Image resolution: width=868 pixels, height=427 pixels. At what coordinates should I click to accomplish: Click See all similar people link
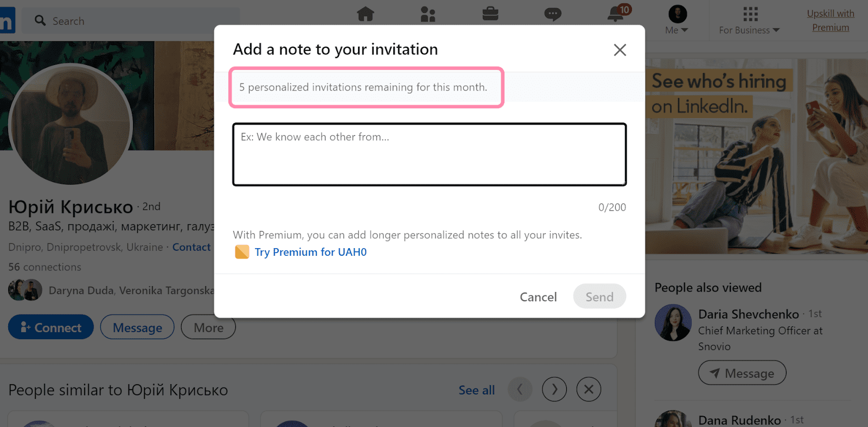[476, 390]
